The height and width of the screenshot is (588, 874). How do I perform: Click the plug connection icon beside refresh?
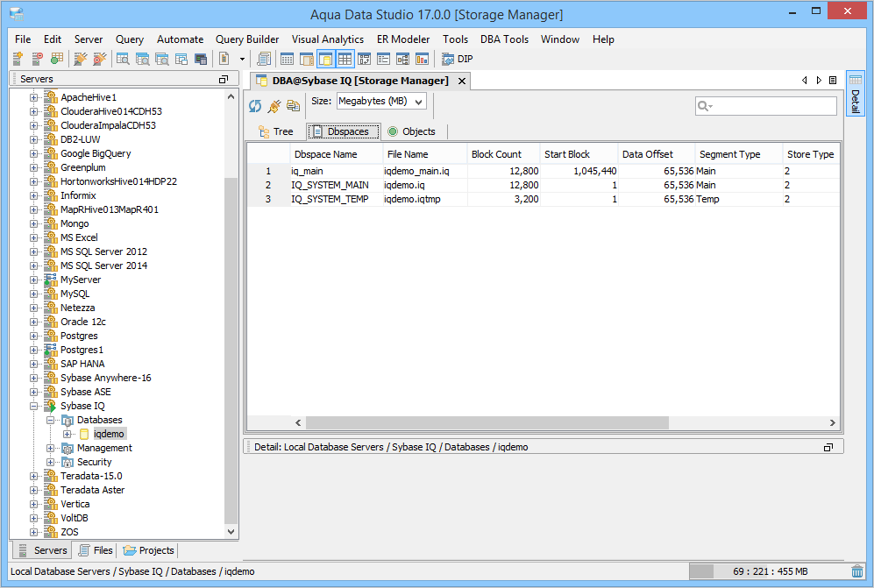click(274, 106)
